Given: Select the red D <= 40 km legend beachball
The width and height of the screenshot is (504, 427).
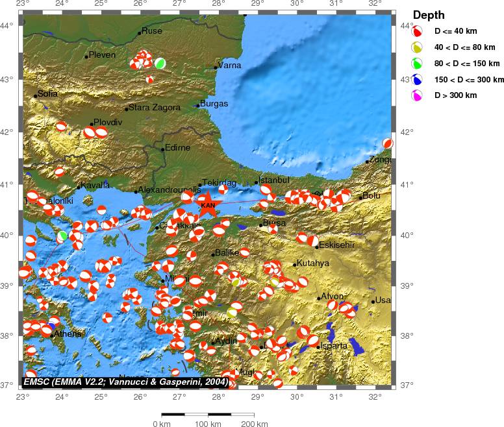Looking at the screenshot, I should [418, 31].
